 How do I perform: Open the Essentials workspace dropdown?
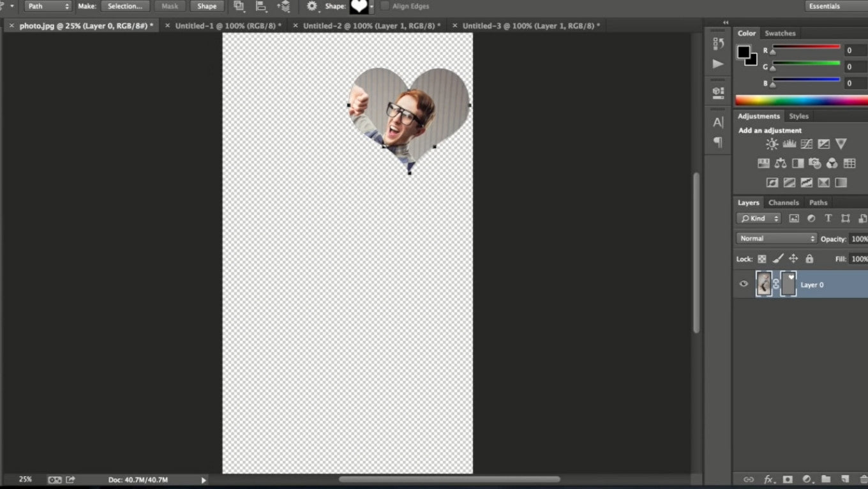coord(837,6)
